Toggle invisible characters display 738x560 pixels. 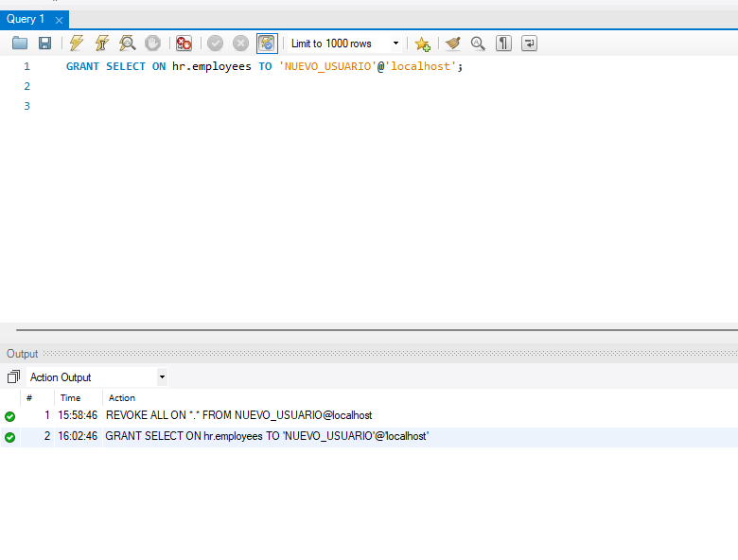[x=503, y=44]
